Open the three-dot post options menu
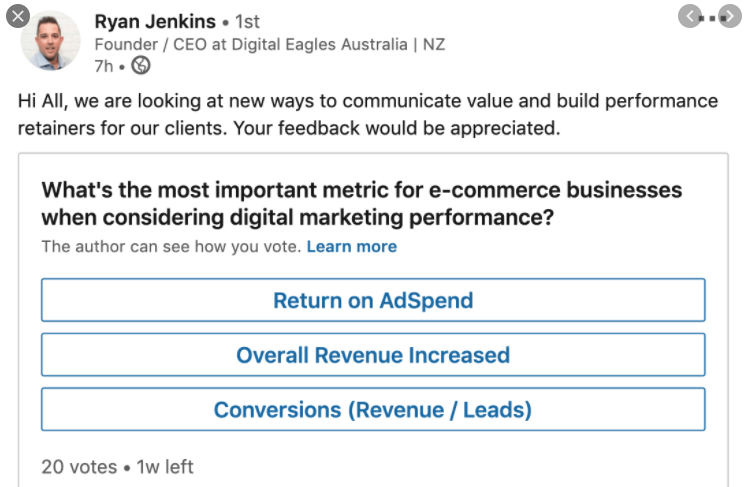746x487 pixels. (712, 19)
